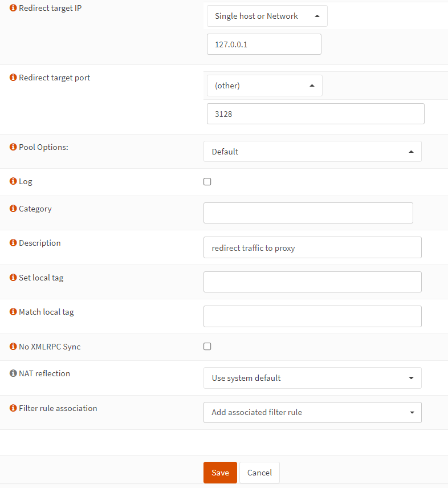Viewport: 448px width, 488px height.
Task: Tick the No XMLRPC Sync checkbox
Action: click(207, 347)
